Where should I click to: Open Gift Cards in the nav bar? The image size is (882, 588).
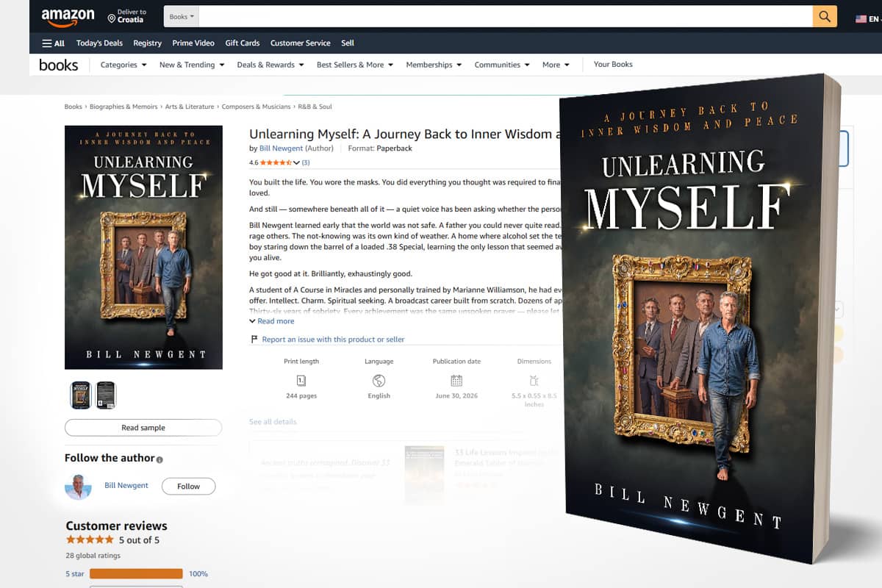point(243,43)
